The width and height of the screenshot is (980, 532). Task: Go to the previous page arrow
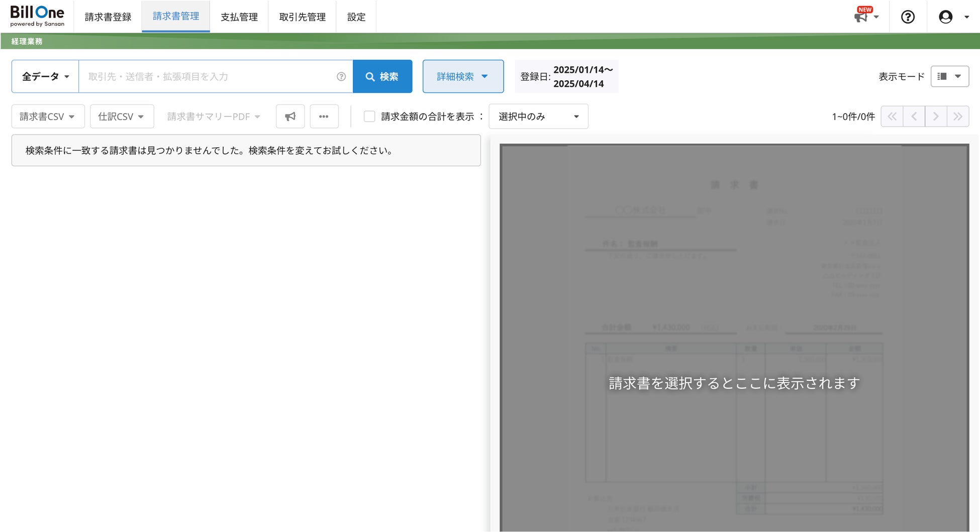914,117
